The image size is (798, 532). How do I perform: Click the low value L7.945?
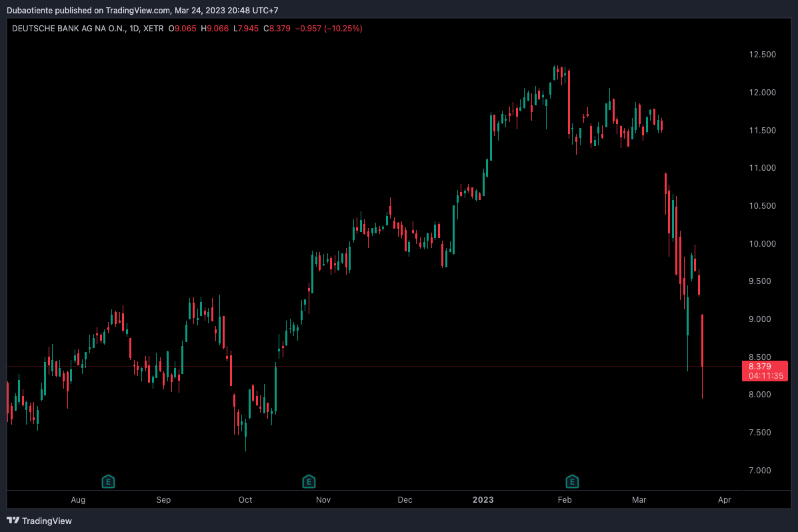(246, 29)
